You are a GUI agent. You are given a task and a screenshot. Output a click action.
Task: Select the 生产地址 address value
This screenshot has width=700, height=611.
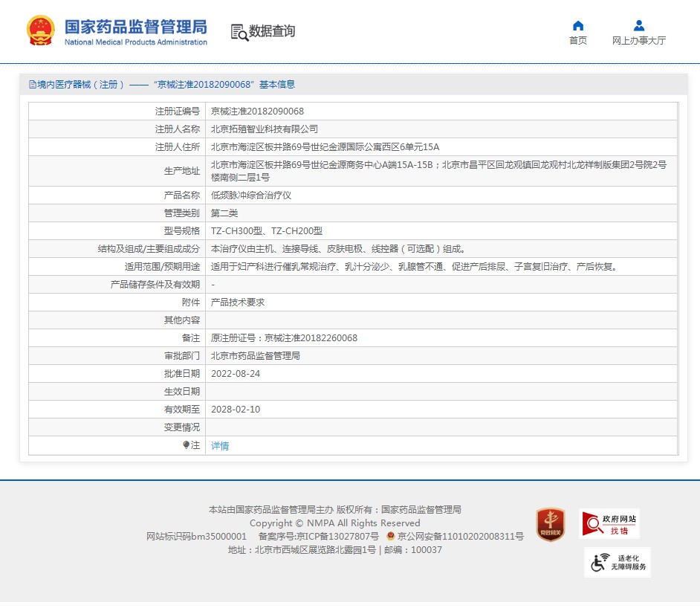[x=438, y=171]
